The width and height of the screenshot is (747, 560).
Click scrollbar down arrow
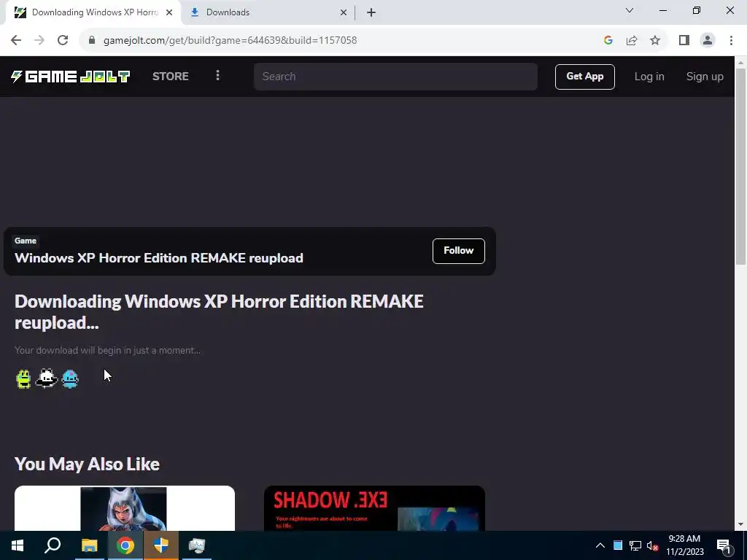[x=740, y=524]
